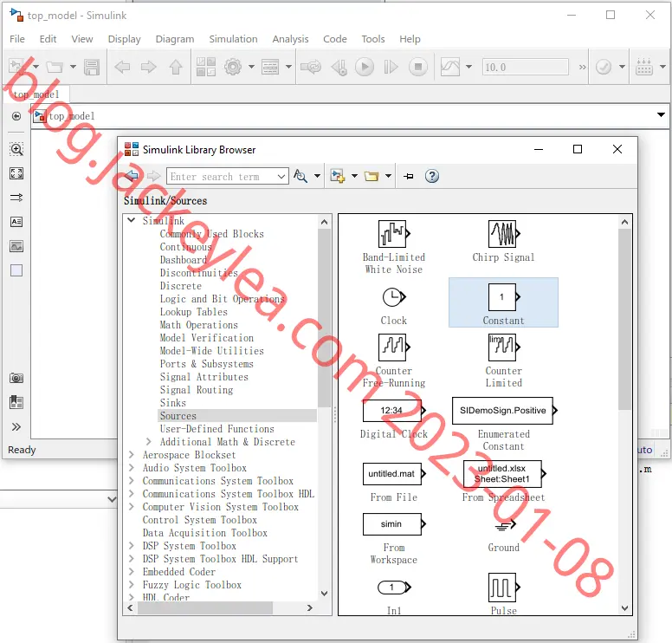Open the Simulation menu
Screen dimensions: 672x643
click(x=233, y=39)
